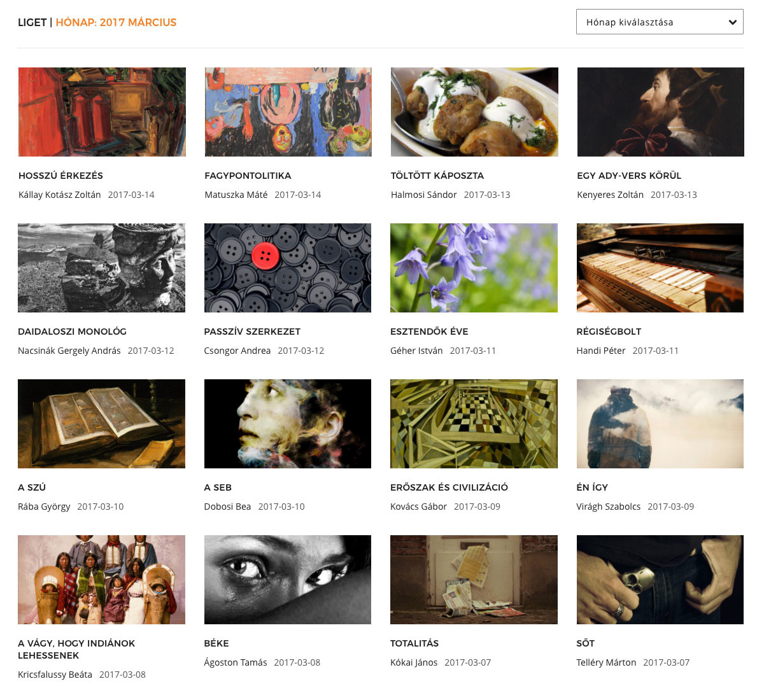Open A seb article heading
764x700 pixels.
point(218,487)
